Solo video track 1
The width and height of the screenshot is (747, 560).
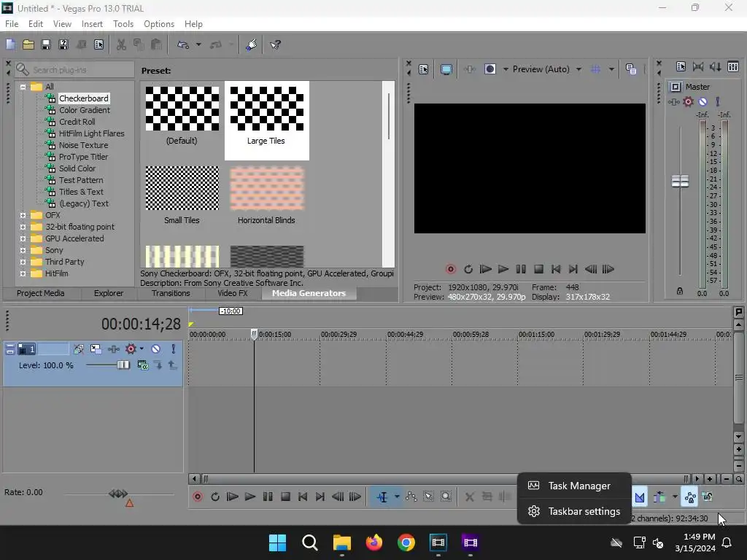(x=174, y=349)
